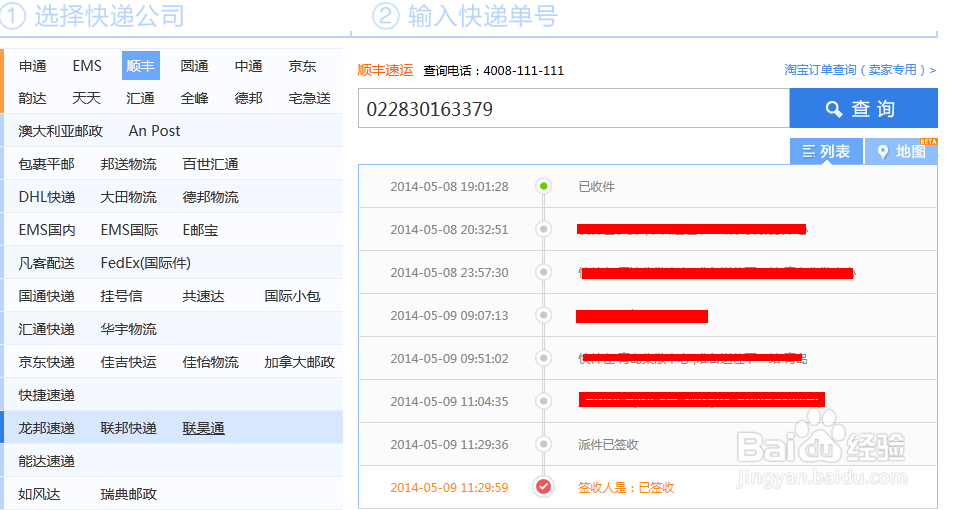This screenshot has height=510, width=960.
Task: Select 华宇物流 company
Action: coord(129,329)
